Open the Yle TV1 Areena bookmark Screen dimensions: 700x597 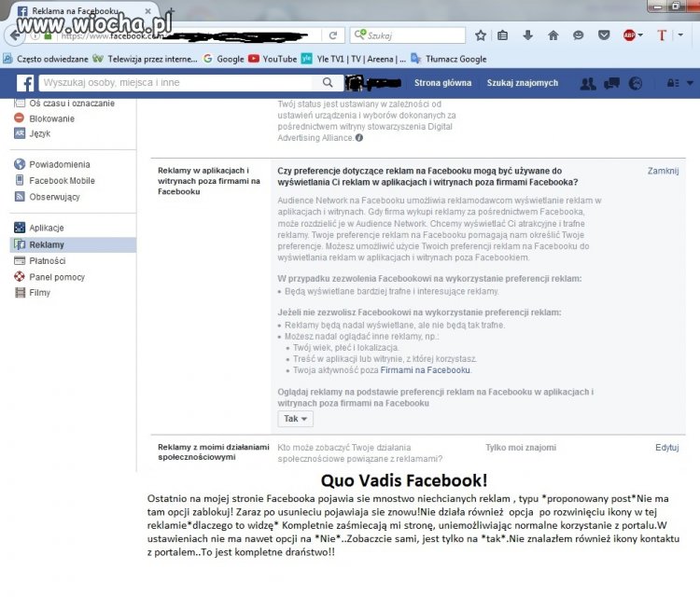[354, 59]
